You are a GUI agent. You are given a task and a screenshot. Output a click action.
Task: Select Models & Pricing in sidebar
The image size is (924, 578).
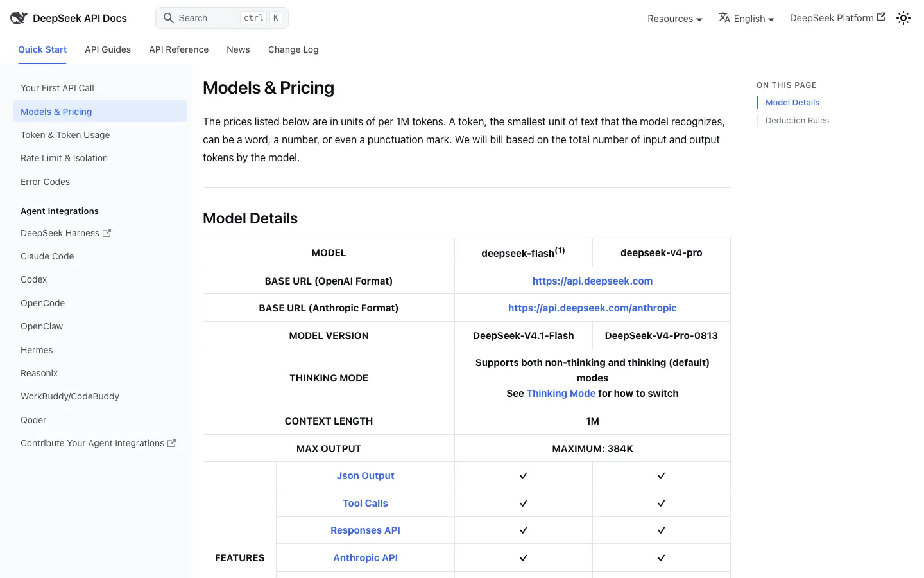pyautogui.click(x=100, y=111)
